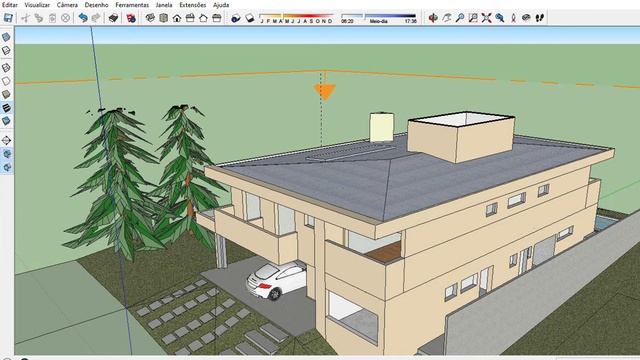Screen dimensions: 640x360
Task: Click the Paste icon
Action: (x=52, y=18)
